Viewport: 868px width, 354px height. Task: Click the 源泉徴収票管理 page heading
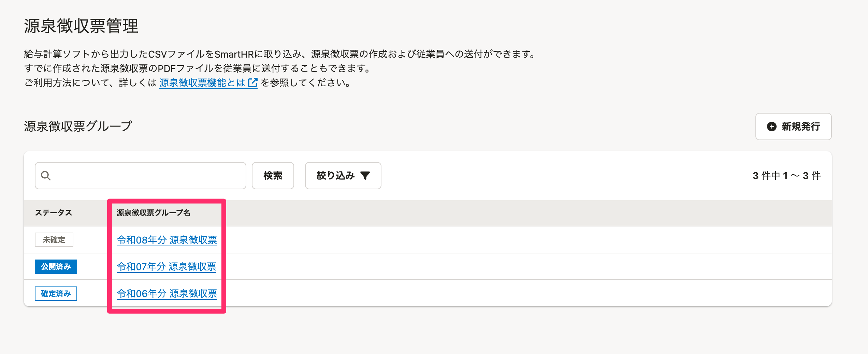(81, 26)
